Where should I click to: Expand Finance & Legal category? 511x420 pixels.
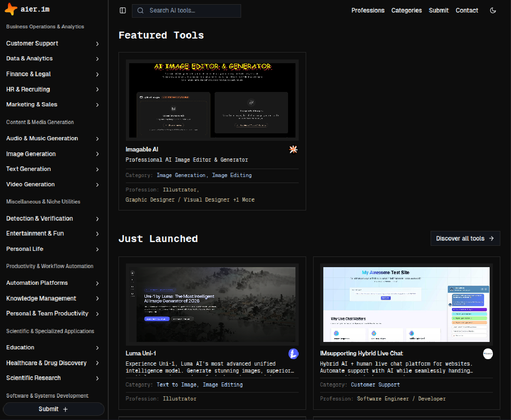coord(52,74)
